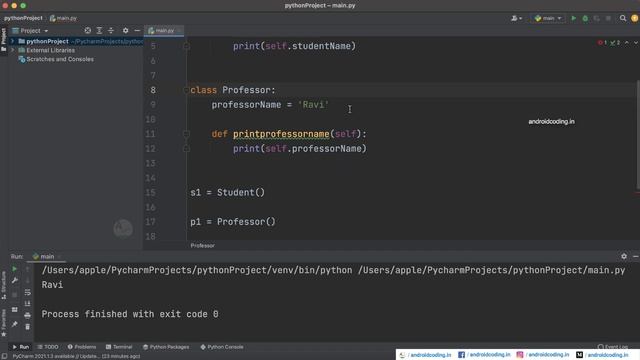
Task: Place cursor on professorName = 'Ravi' line
Action: [x=270, y=105]
